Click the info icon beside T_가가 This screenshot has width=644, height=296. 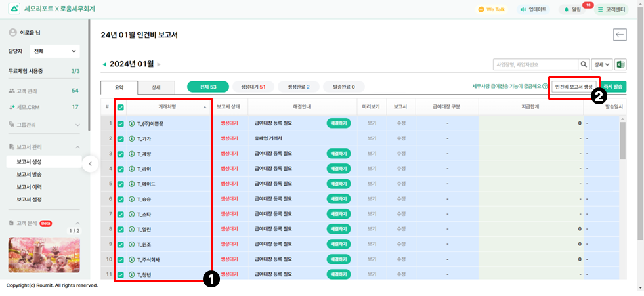coord(131,138)
